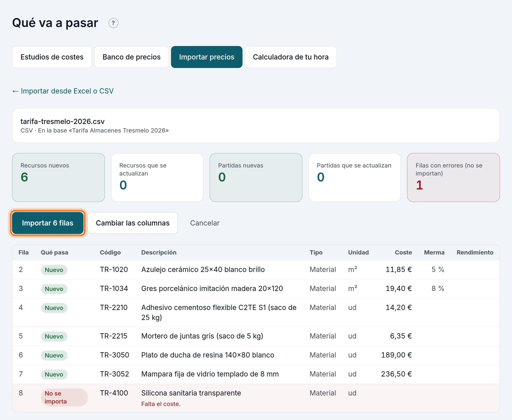Click code TR-1034 in the table
Image resolution: width=512 pixels, height=420 pixels.
tap(114, 288)
